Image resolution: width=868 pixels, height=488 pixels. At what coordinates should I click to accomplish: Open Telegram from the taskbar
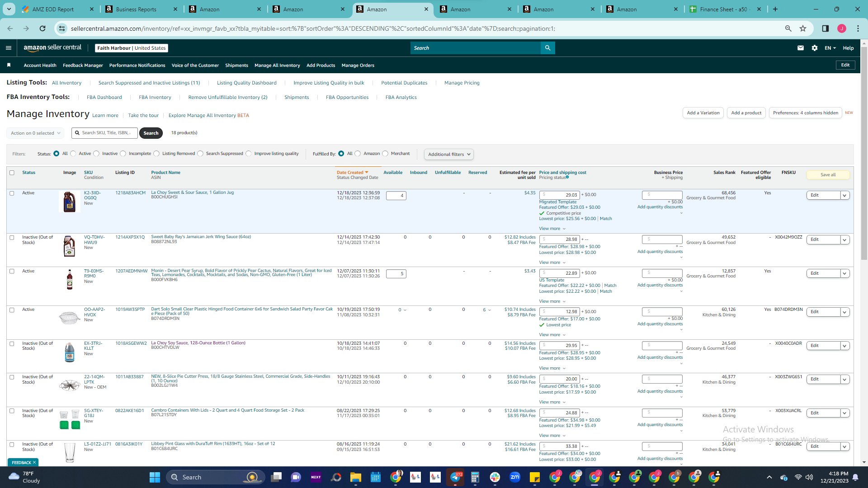point(455,477)
